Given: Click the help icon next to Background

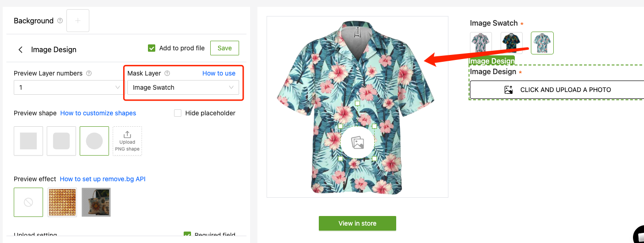Looking at the screenshot, I should point(60,21).
